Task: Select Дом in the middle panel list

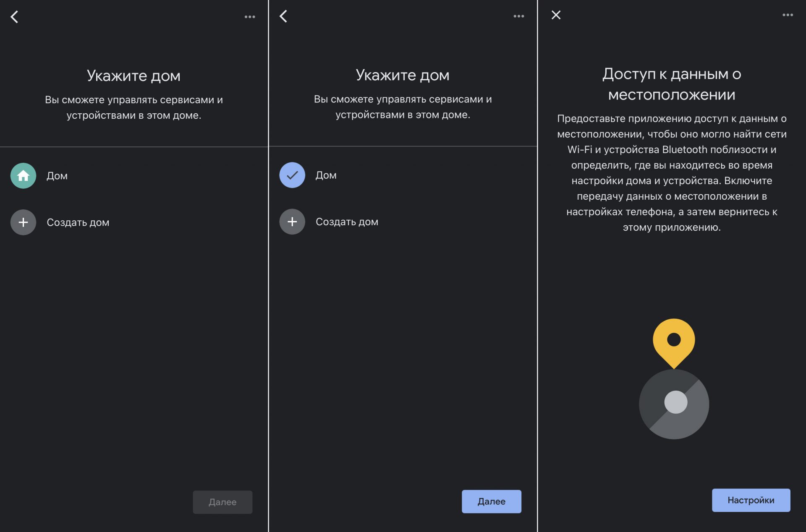Action: coord(326,175)
